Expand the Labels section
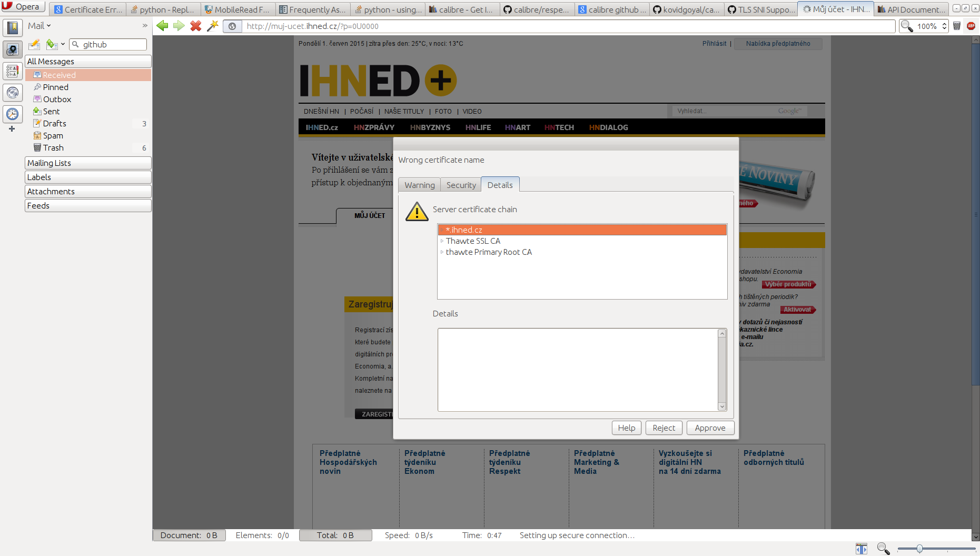The width and height of the screenshot is (980, 556). pyautogui.click(x=88, y=177)
